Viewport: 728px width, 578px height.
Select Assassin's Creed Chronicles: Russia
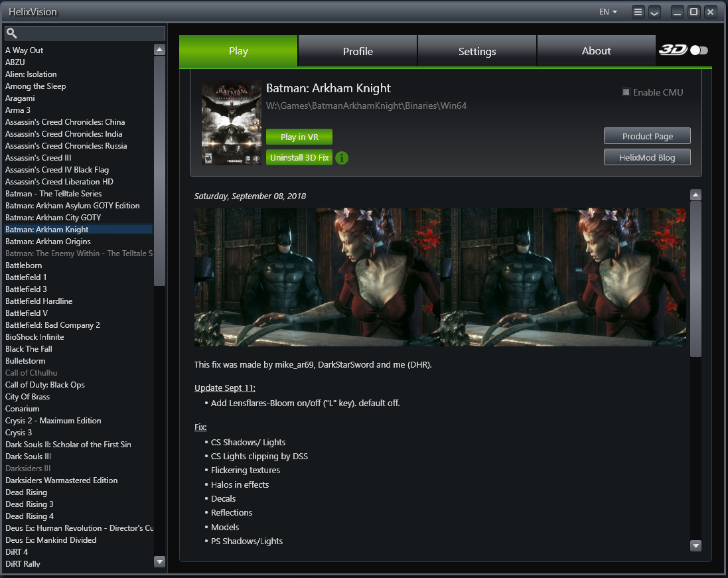[66, 146]
